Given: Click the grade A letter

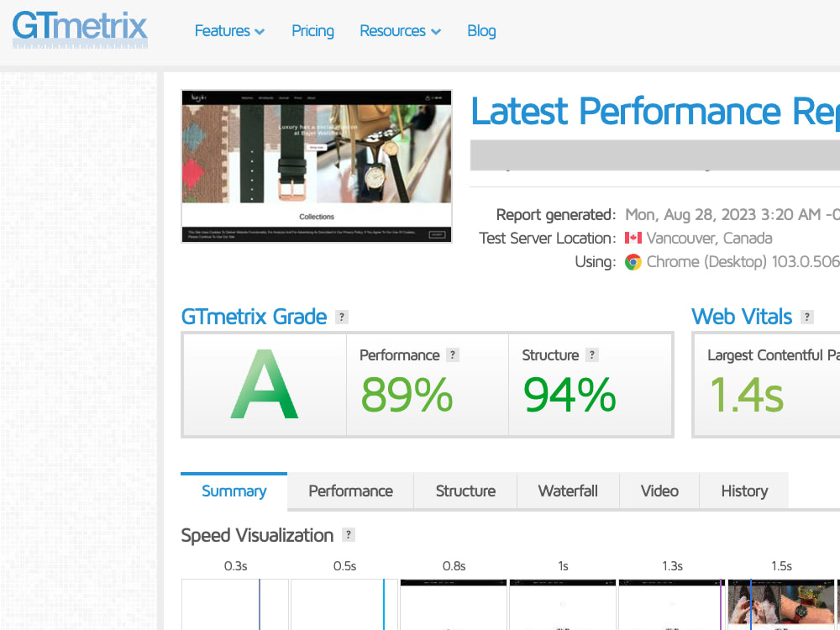Looking at the screenshot, I should point(264,385).
